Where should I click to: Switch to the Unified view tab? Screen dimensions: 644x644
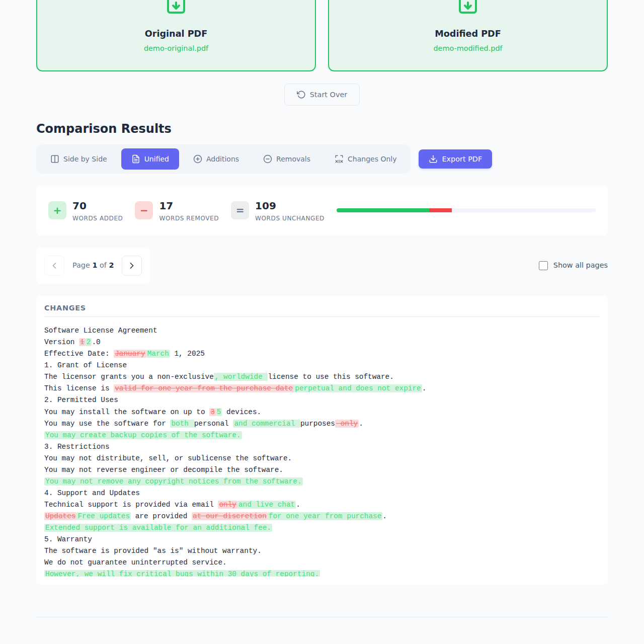click(150, 159)
